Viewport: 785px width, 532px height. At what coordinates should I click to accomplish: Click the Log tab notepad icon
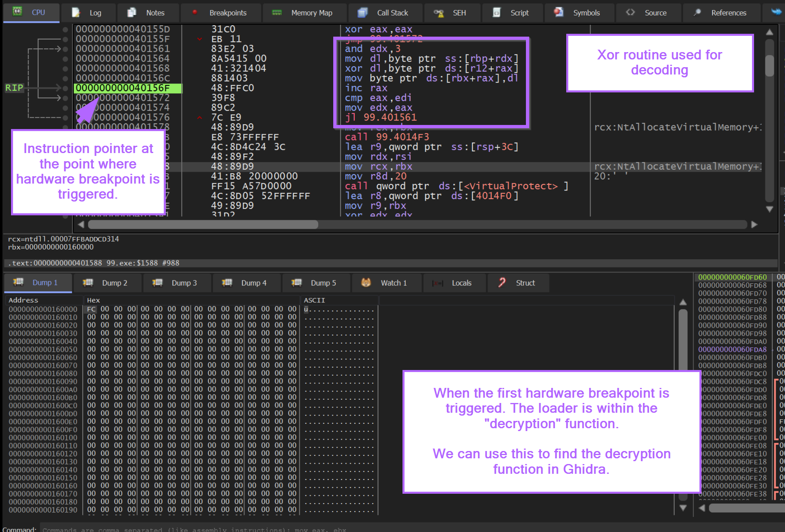(x=76, y=13)
